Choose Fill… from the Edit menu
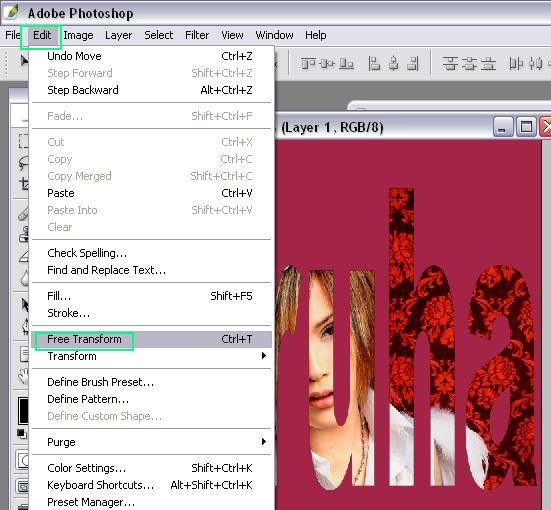Screen dimensions: 551x510 [x=151, y=296]
